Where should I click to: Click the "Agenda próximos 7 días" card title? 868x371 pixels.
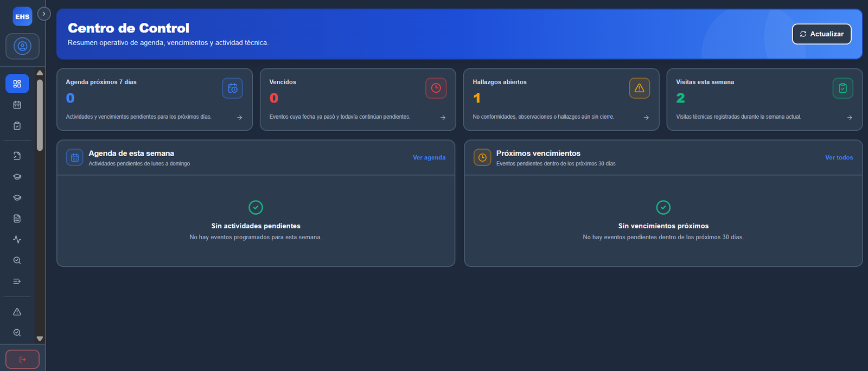click(101, 82)
